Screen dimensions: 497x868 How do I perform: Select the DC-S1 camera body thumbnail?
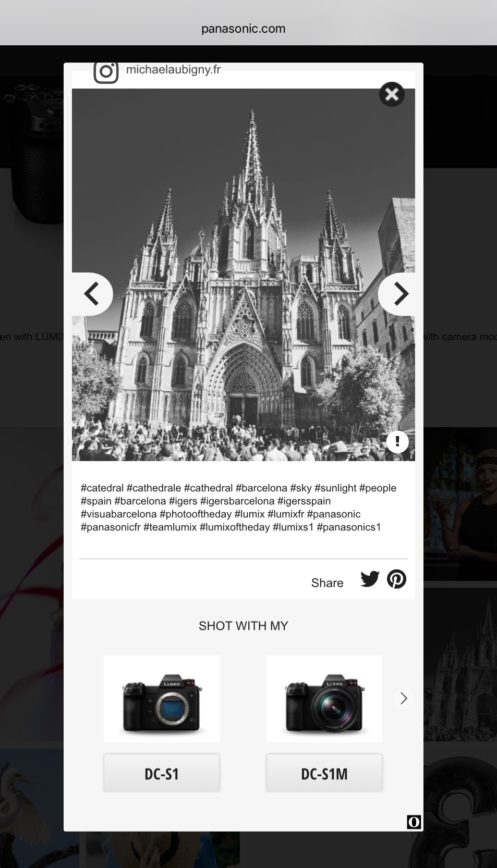pyautogui.click(x=162, y=699)
